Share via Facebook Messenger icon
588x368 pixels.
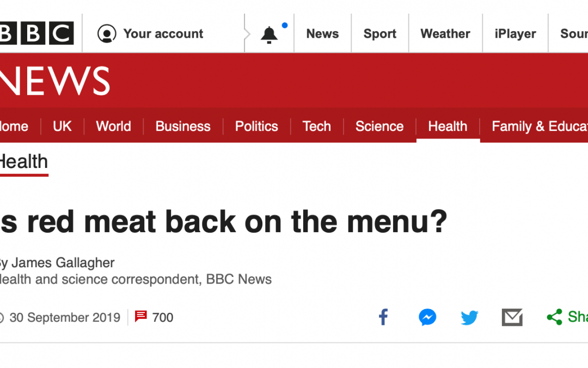click(427, 317)
